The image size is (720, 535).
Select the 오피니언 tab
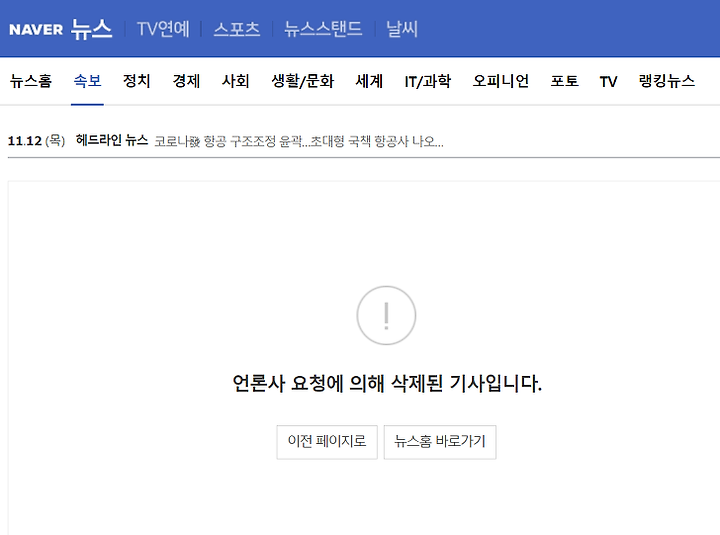point(501,81)
